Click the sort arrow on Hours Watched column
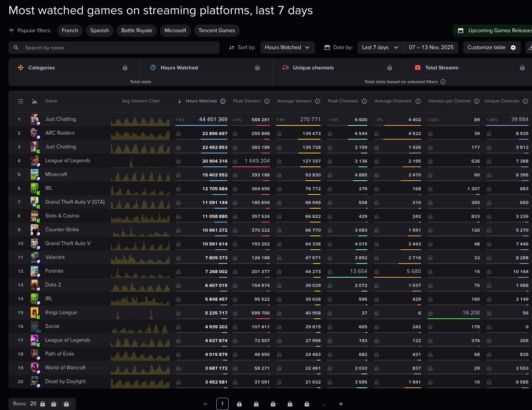Screen dimensions: 532x410 [x=180, y=101]
